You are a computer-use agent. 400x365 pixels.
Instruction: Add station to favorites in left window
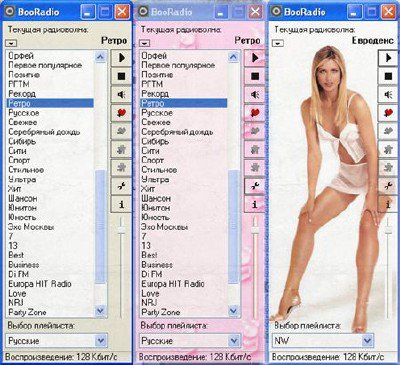click(x=121, y=113)
